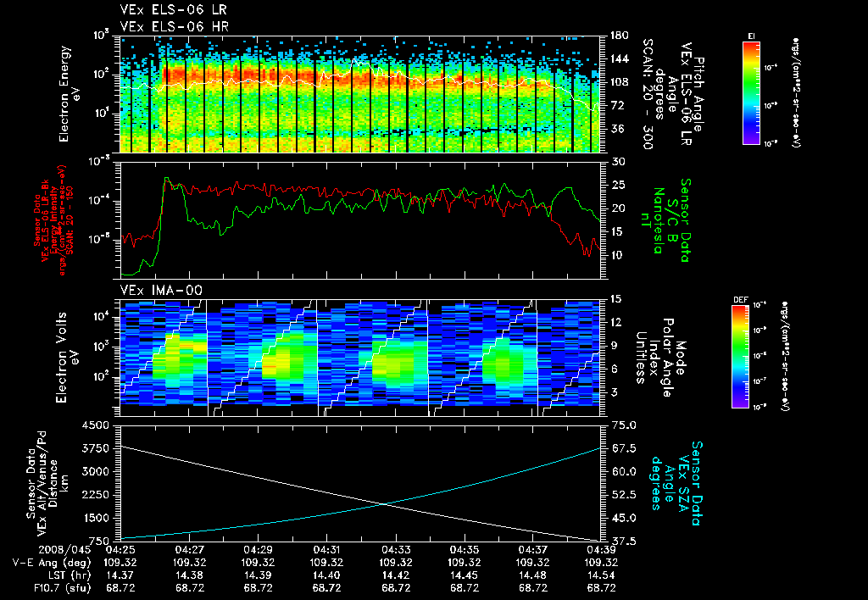Image resolution: width=868 pixels, height=600 pixels.
Task: Click the red 'Energy Intensity' axis label
Action: [53, 220]
